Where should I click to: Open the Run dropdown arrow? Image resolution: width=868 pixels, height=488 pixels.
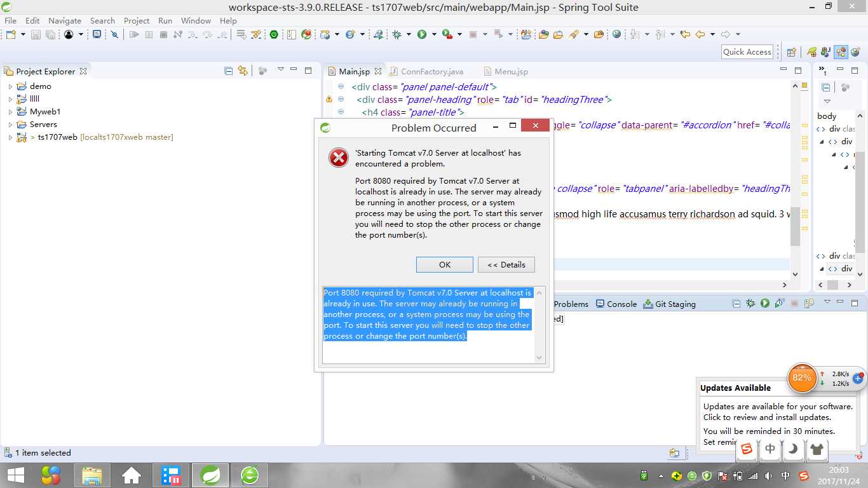coord(434,34)
